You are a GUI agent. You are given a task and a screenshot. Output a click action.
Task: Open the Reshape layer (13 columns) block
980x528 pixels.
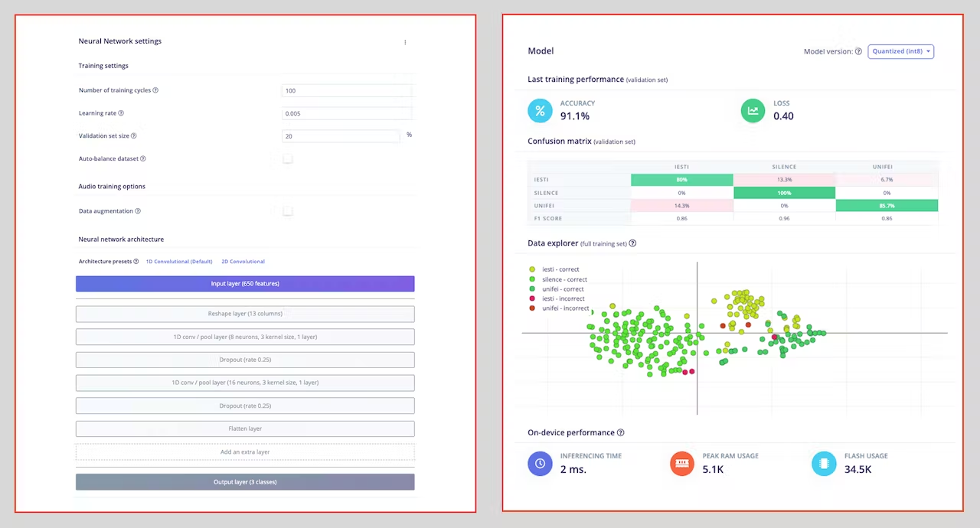pyautogui.click(x=245, y=314)
